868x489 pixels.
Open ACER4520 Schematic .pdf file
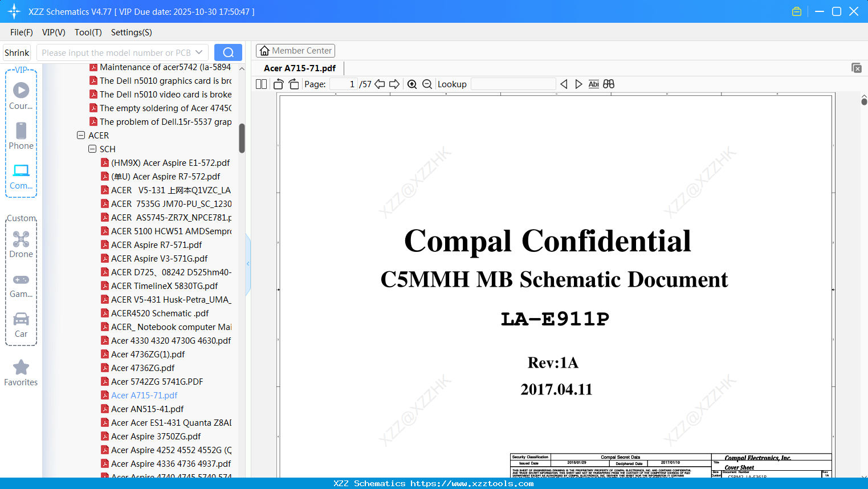coord(160,313)
